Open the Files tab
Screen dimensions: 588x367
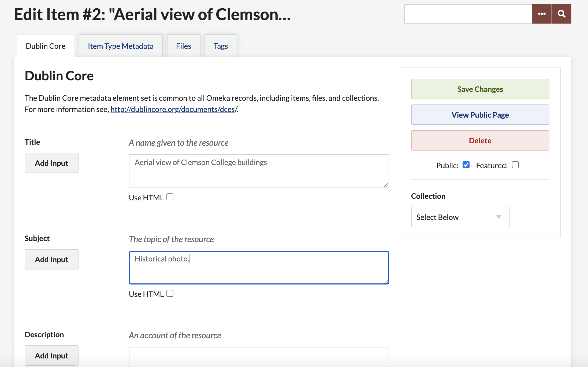(184, 46)
